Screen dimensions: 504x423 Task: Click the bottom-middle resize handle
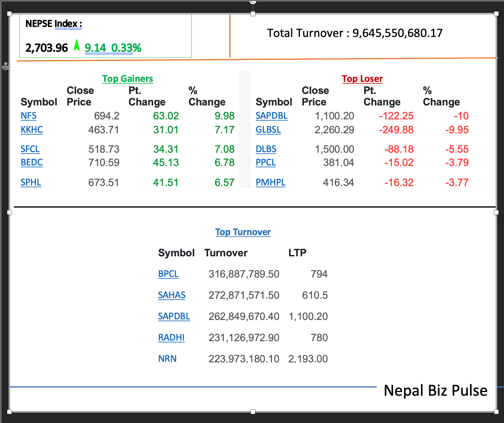click(x=253, y=411)
